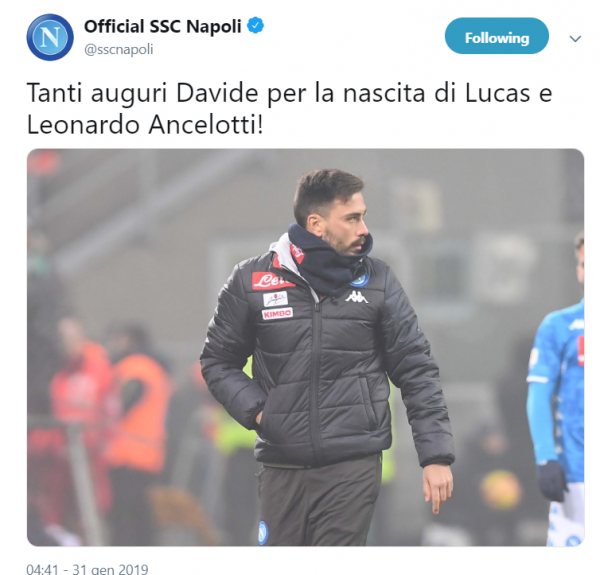Expand the tweet options chevron
Screen dimensions: 600x575
point(575,38)
